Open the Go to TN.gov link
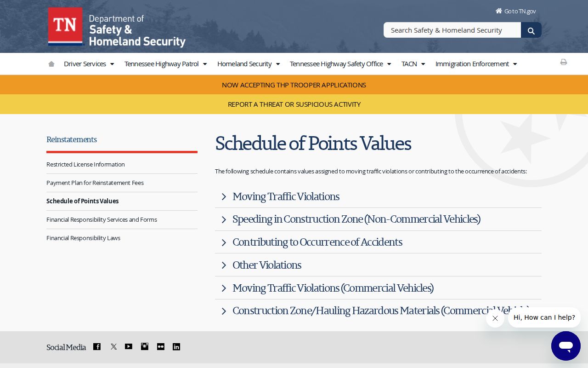Image resolution: width=588 pixels, height=368 pixels. coord(516,11)
